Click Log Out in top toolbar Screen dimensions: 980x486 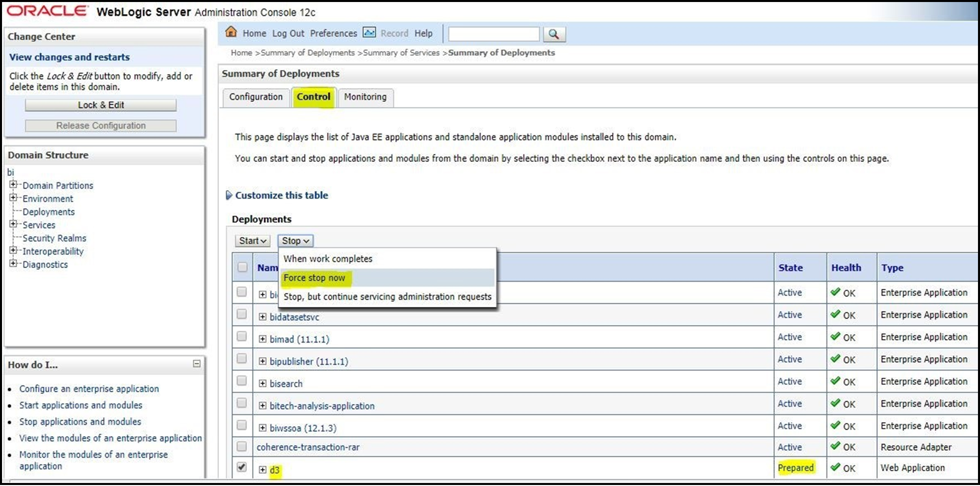288,34
